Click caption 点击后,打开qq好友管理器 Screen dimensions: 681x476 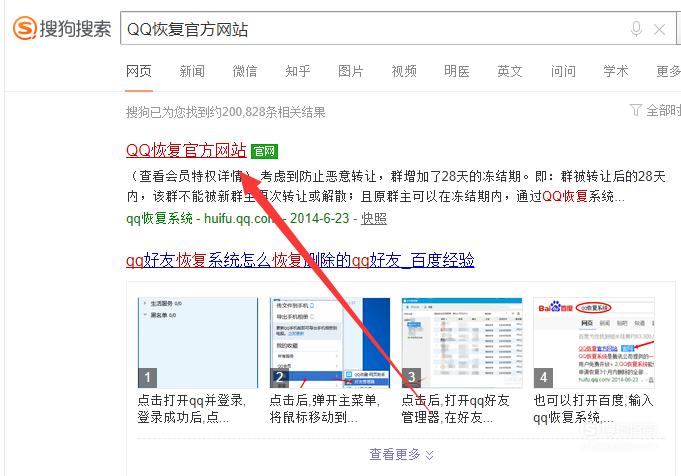455,409
